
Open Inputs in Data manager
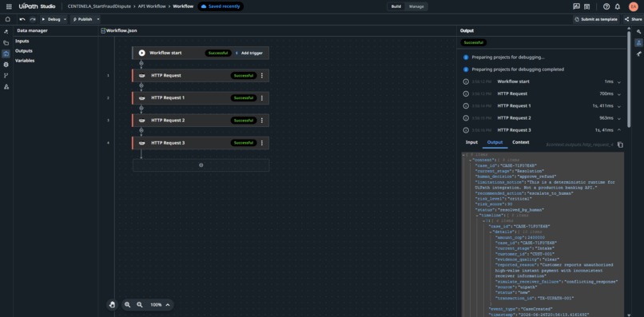(x=22, y=41)
